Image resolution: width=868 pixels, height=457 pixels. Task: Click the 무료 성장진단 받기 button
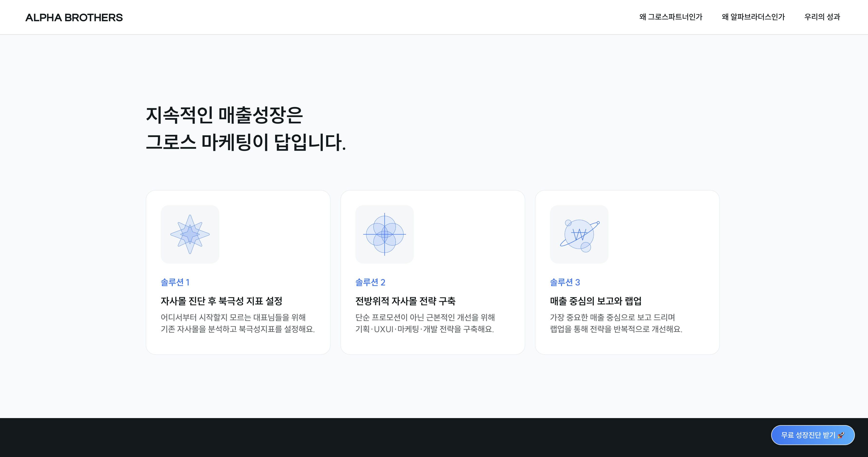tap(813, 435)
